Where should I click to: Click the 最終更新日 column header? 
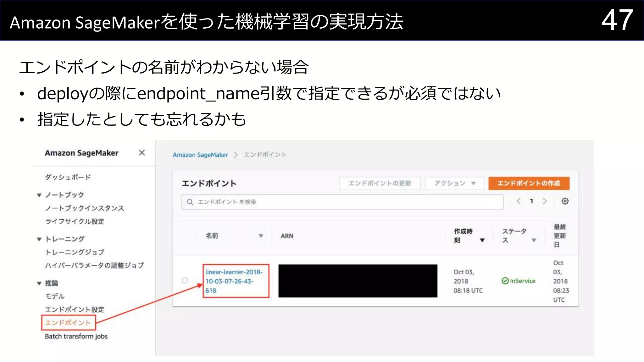(x=560, y=236)
